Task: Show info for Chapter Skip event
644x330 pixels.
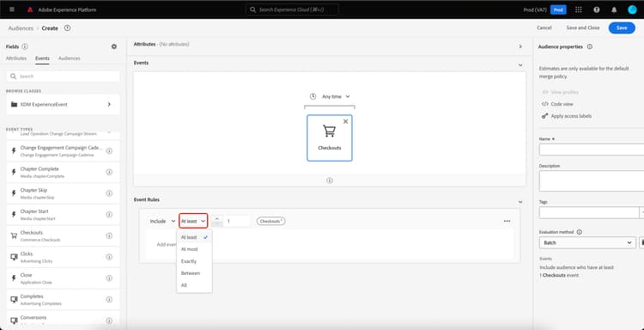Action: click(x=109, y=193)
